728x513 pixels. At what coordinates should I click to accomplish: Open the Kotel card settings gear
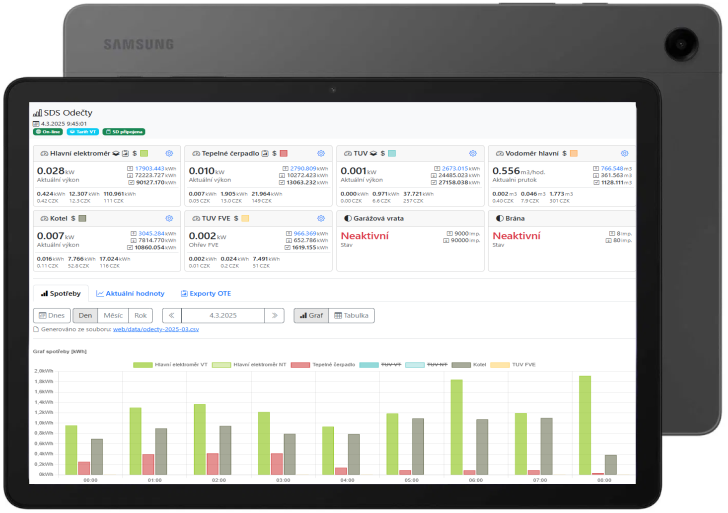(169, 217)
